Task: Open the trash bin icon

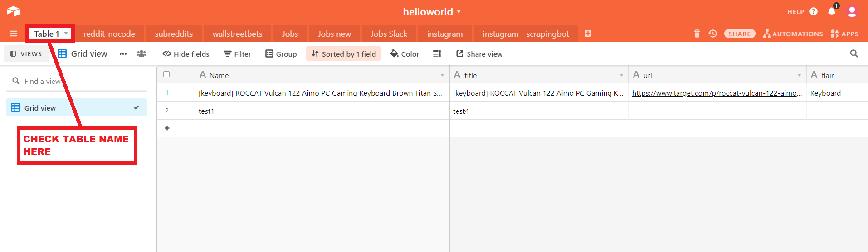Action: [x=697, y=34]
